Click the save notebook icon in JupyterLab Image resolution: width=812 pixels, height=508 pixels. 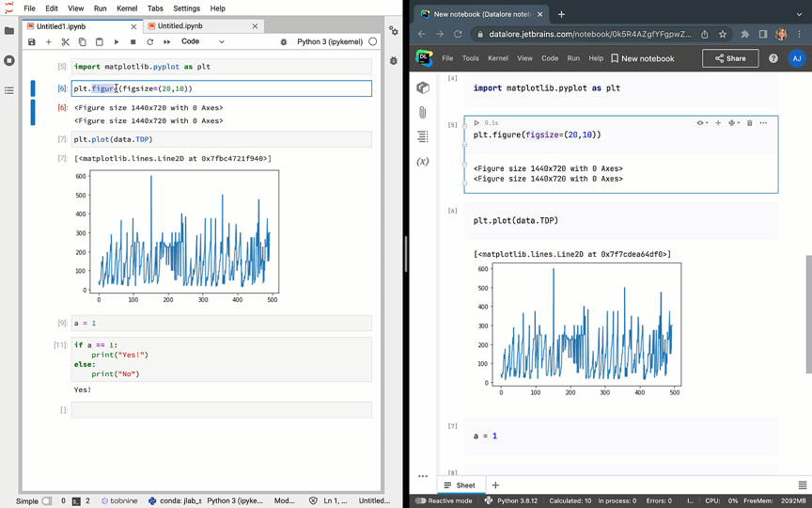[x=32, y=42]
